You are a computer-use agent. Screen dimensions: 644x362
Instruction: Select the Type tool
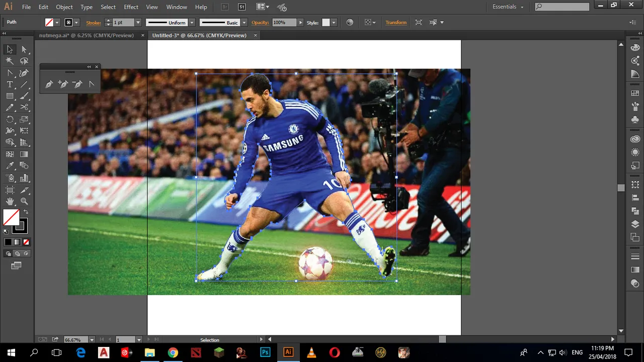[x=10, y=84]
